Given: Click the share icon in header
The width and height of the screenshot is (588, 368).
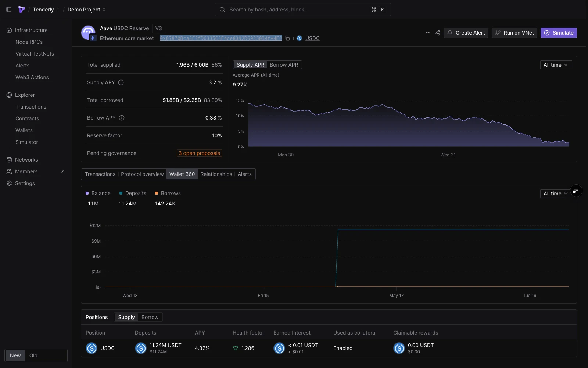Looking at the screenshot, I should 437,33.
